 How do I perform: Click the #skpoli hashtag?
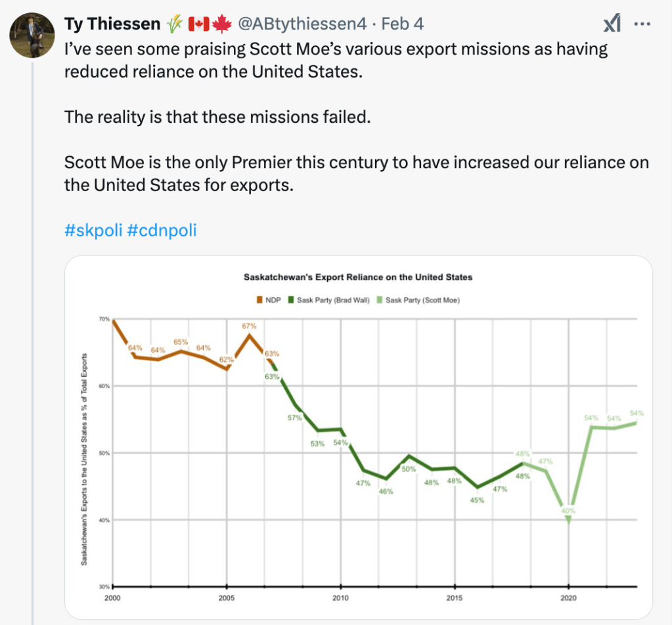(x=93, y=230)
